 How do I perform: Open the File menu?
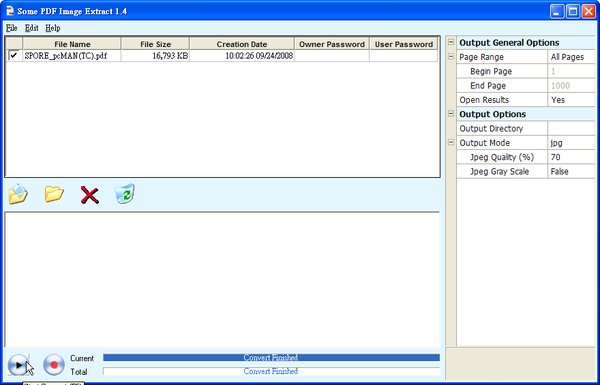pos(11,28)
